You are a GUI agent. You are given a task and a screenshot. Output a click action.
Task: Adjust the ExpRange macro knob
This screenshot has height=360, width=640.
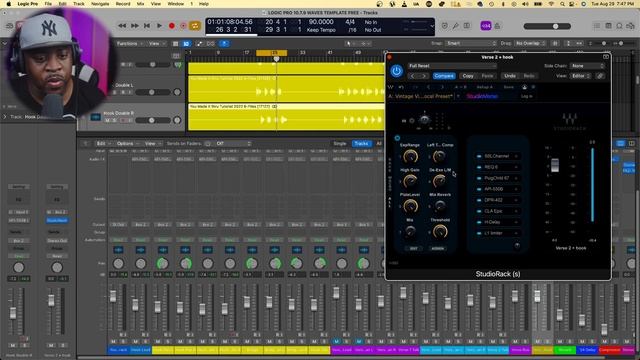coord(410,156)
